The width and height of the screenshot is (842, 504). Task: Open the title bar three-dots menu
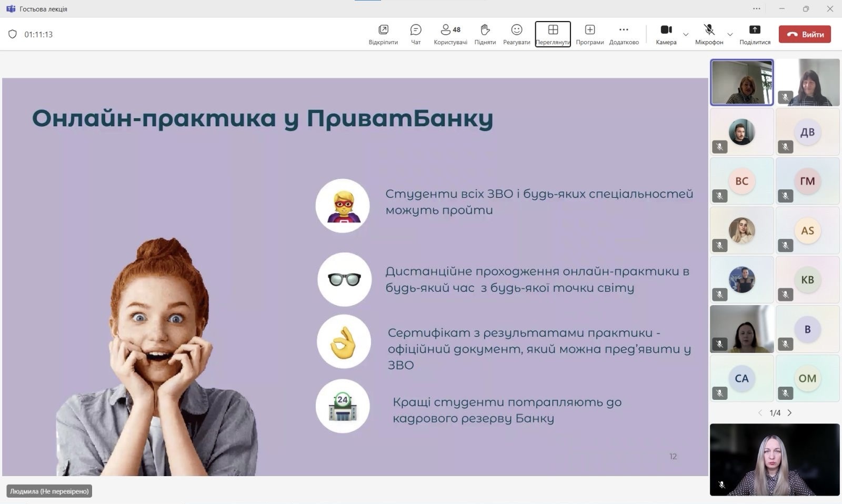757,8
